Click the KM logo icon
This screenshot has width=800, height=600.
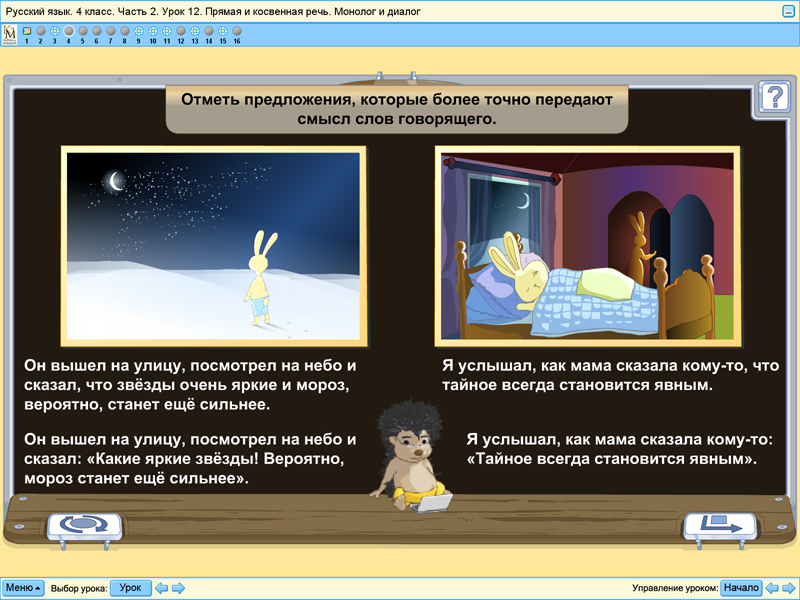pyautogui.click(x=10, y=35)
